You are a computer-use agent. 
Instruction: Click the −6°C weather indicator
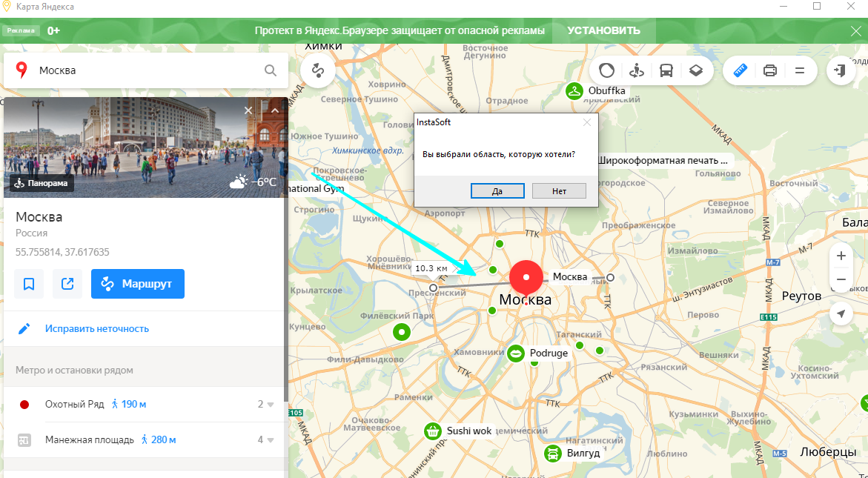pyautogui.click(x=254, y=182)
